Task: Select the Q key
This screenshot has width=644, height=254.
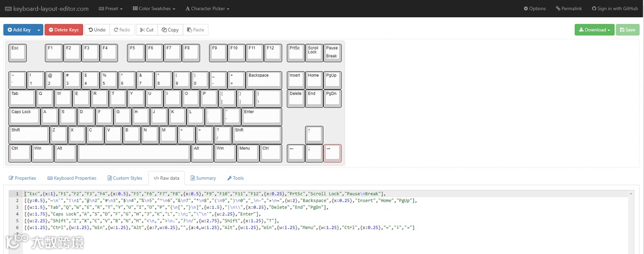Action: click(x=45, y=98)
